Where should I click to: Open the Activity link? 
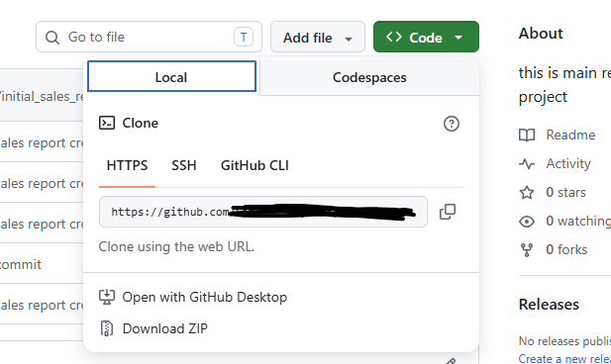tap(568, 163)
